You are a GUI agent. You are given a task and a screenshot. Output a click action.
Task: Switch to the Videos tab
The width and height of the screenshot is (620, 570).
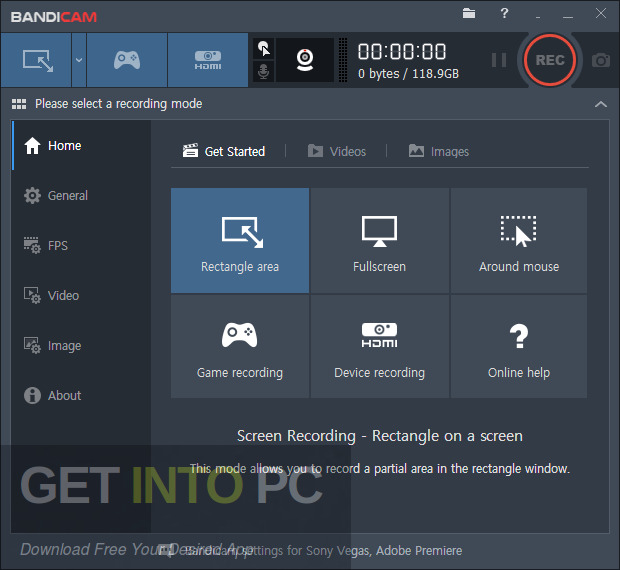(x=337, y=151)
